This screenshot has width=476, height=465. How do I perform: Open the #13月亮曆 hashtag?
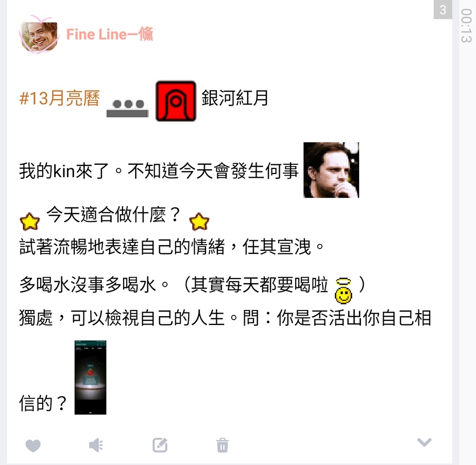click(x=60, y=98)
